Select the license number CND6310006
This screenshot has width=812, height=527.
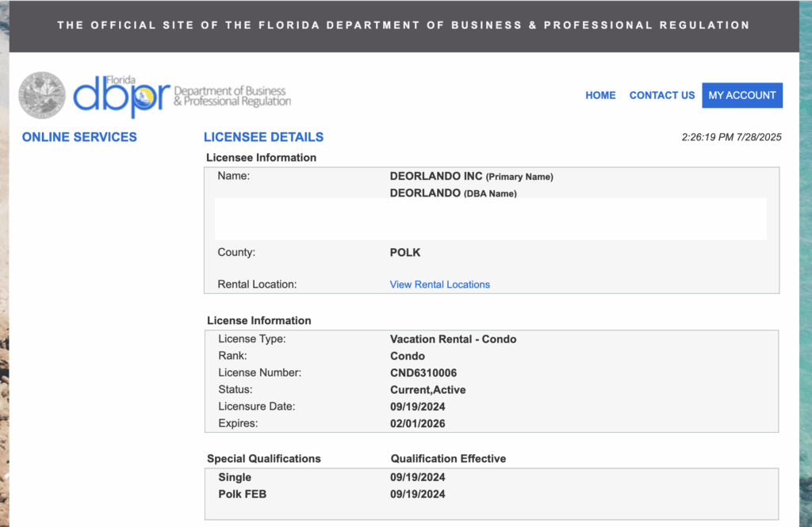coord(423,372)
